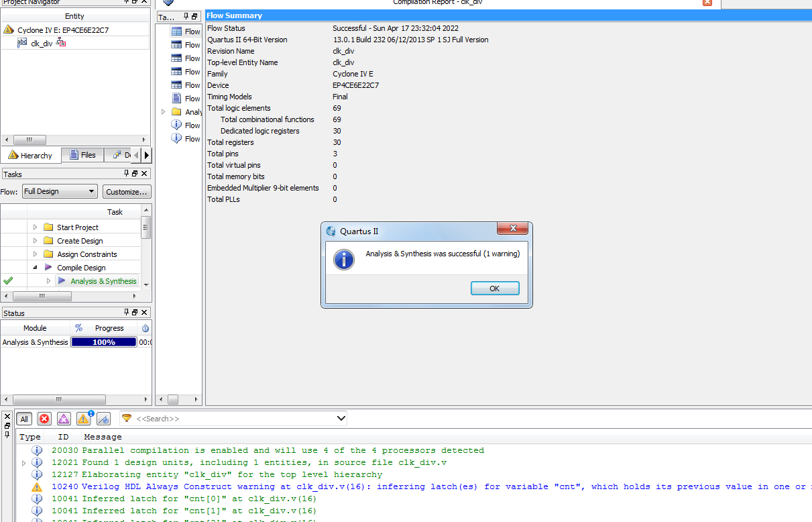Click the document icon Flow report item
Viewport: 812px width, 522px height.
point(176,99)
